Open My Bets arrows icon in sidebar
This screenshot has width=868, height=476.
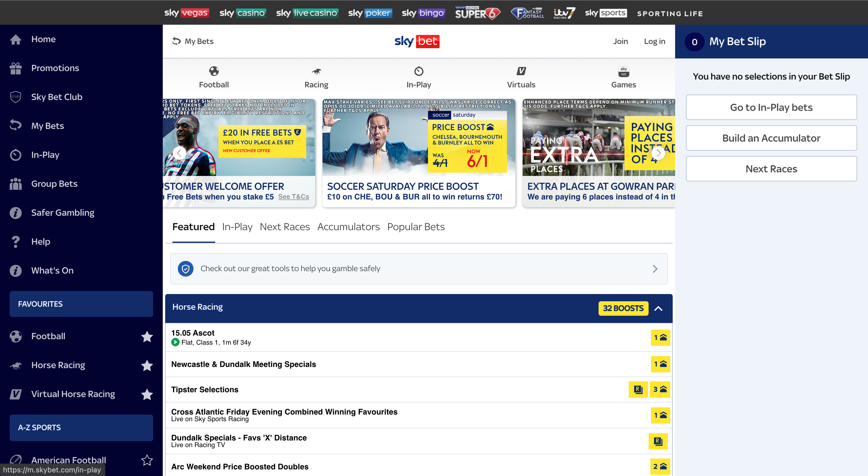(x=15, y=126)
